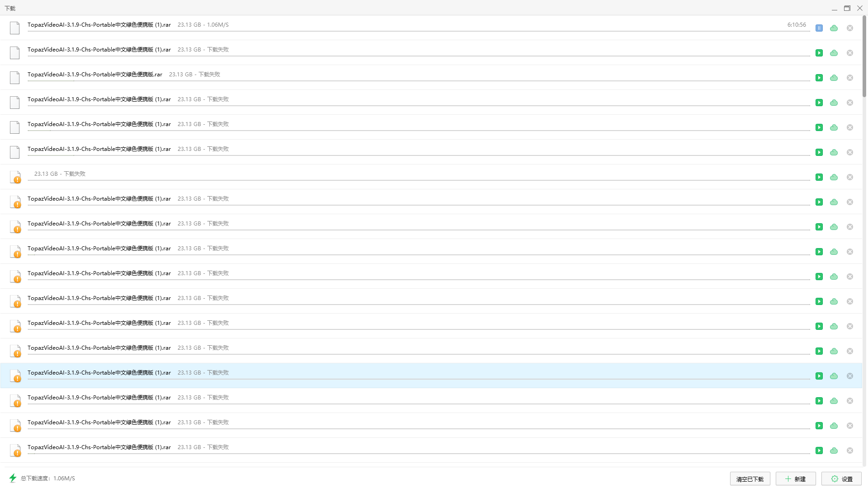Remove the last visible download in the list

click(850, 450)
